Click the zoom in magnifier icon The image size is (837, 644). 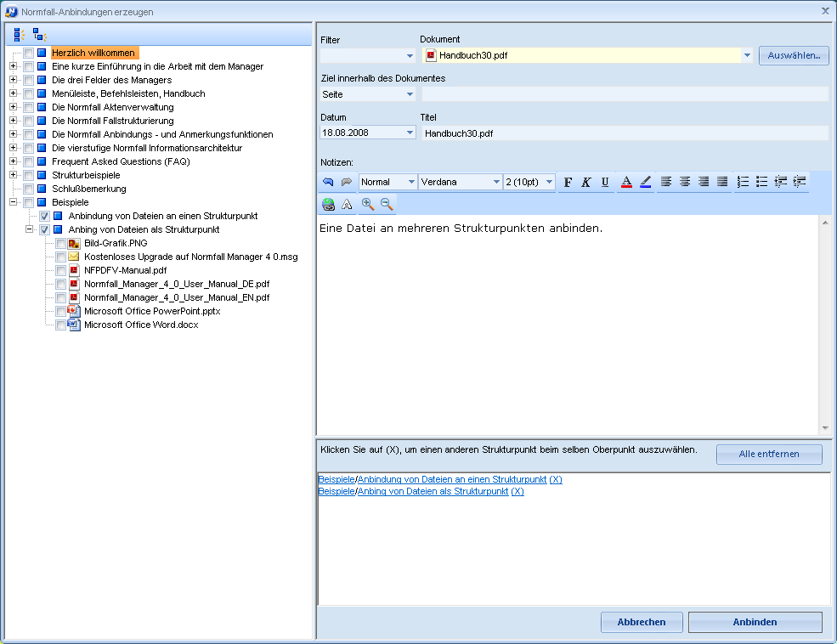368,204
